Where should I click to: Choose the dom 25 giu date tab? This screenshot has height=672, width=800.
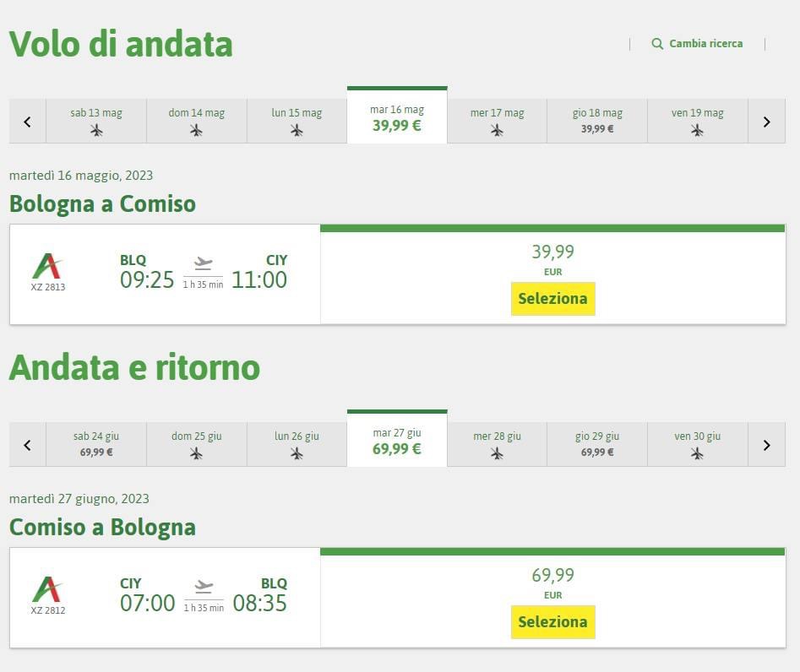pos(197,444)
